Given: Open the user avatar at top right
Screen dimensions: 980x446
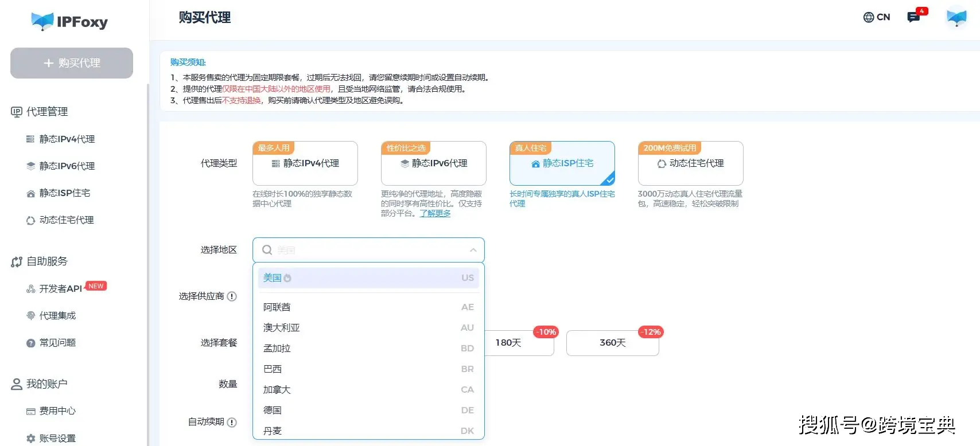Looking at the screenshot, I should (956, 18).
